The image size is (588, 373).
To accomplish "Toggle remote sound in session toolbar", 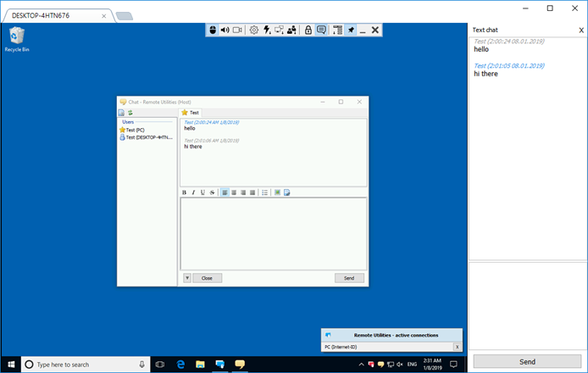I will tap(225, 30).
